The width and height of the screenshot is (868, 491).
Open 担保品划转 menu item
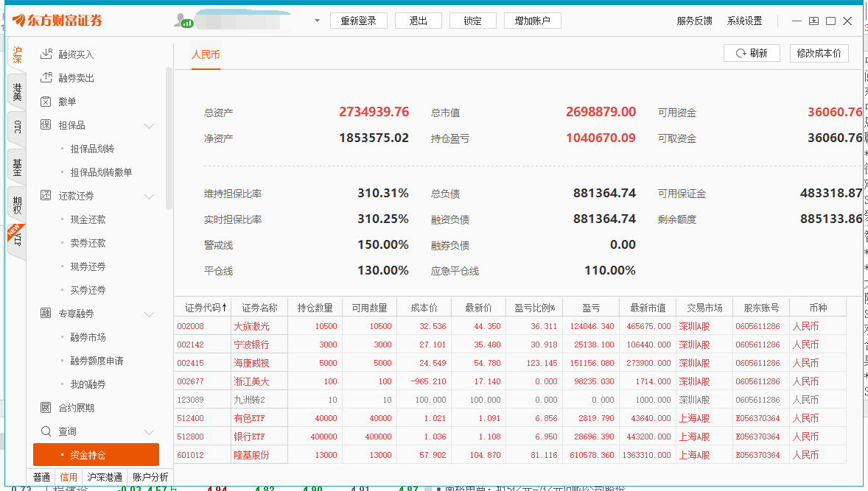(x=92, y=148)
